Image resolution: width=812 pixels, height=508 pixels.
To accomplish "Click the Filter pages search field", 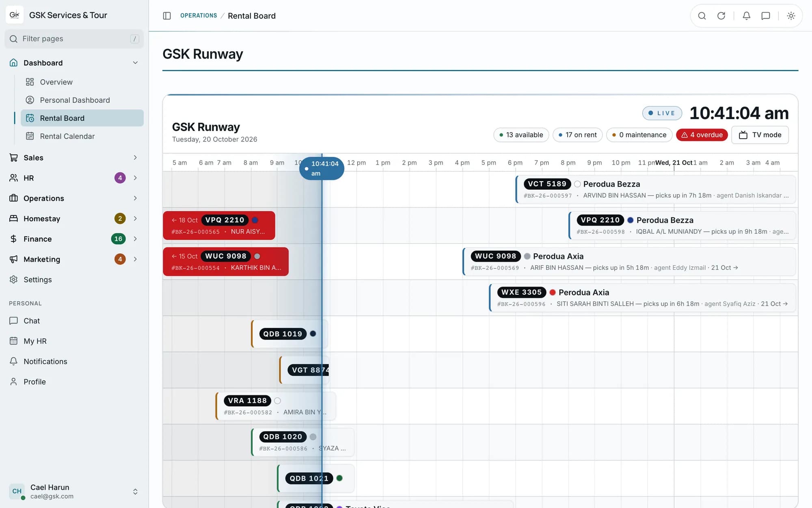I will tap(74, 39).
